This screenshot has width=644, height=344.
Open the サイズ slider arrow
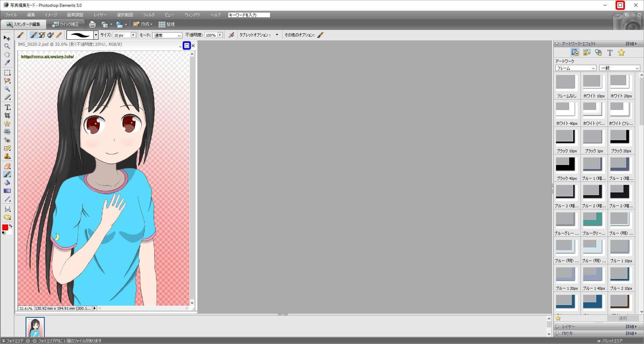tap(133, 35)
